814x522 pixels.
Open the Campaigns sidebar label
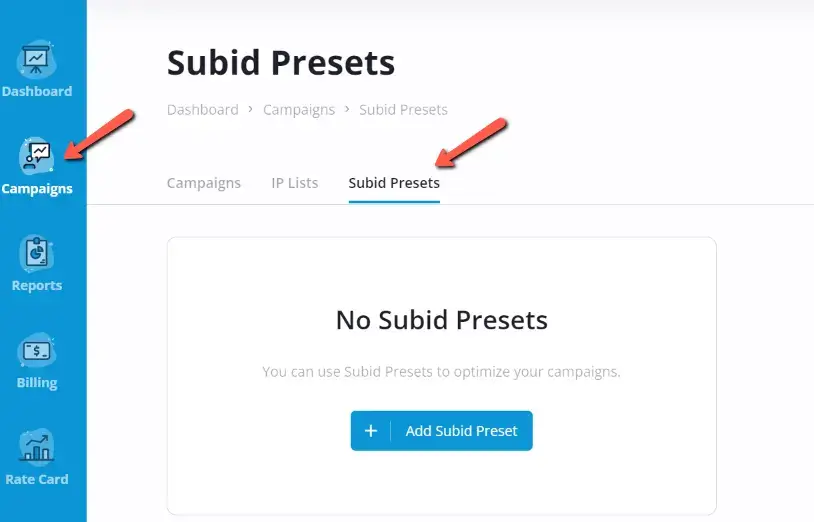[37, 189]
